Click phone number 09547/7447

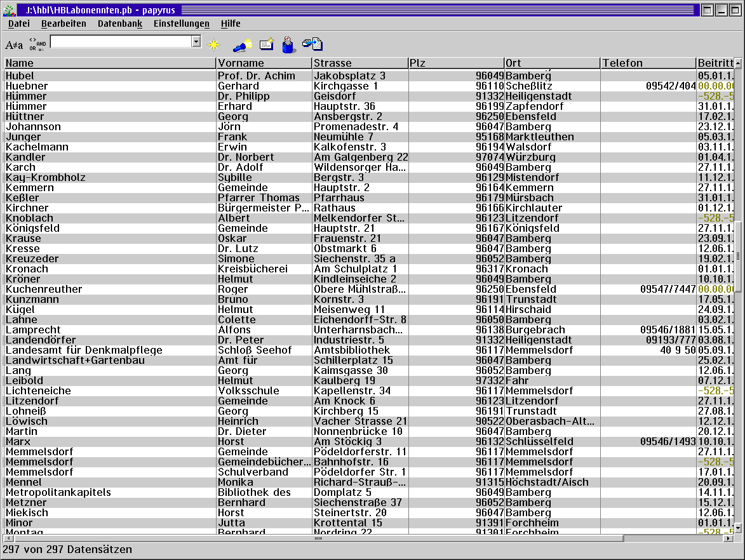tap(668, 290)
